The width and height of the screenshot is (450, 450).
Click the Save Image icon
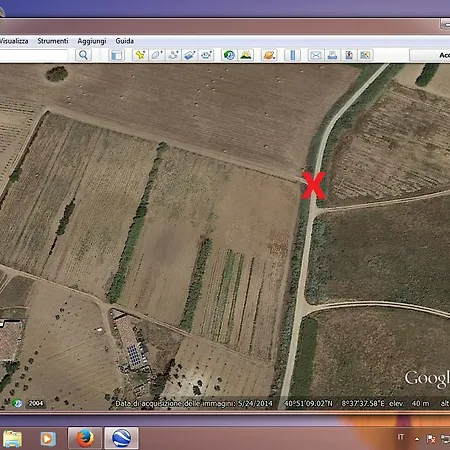(349, 55)
